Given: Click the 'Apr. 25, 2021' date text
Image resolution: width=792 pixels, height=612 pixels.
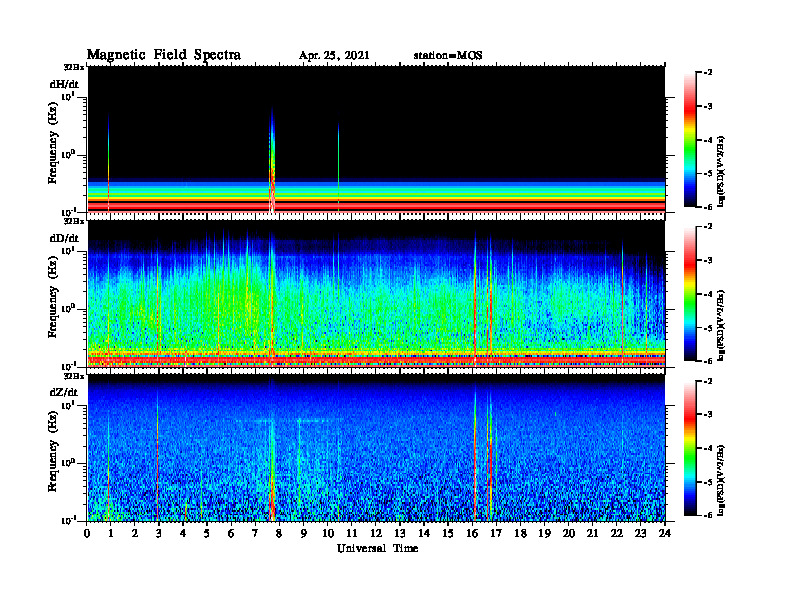Looking at the screenshot, I should [x=334, y=56].
